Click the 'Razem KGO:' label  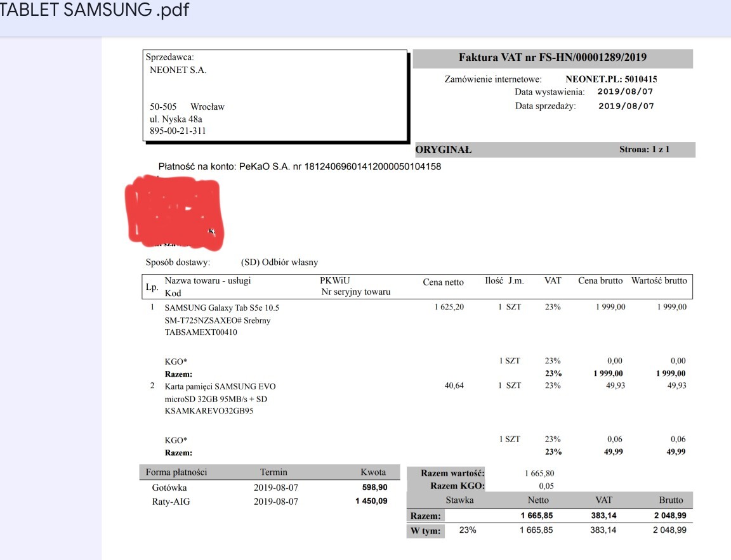(x=458, y=486)
